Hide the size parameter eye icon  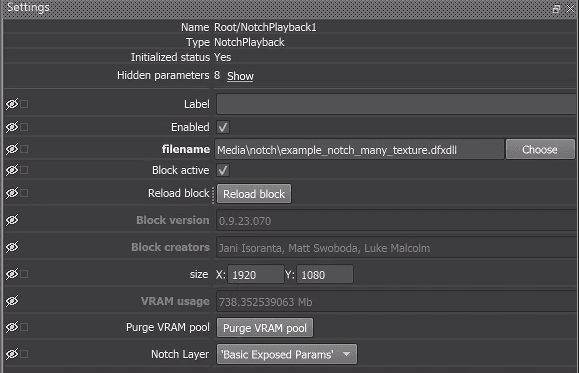click(12, 274)
